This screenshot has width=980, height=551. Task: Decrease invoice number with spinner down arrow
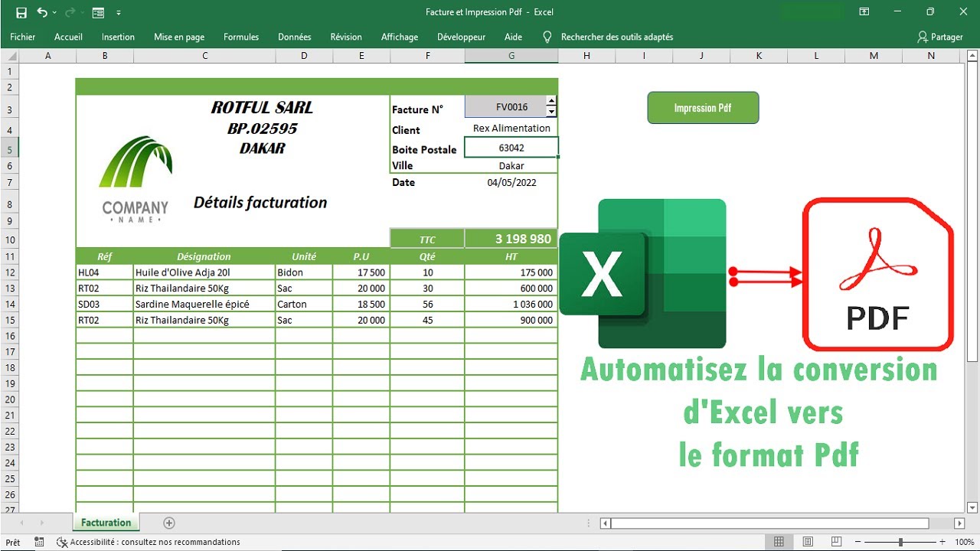(551, 112)
